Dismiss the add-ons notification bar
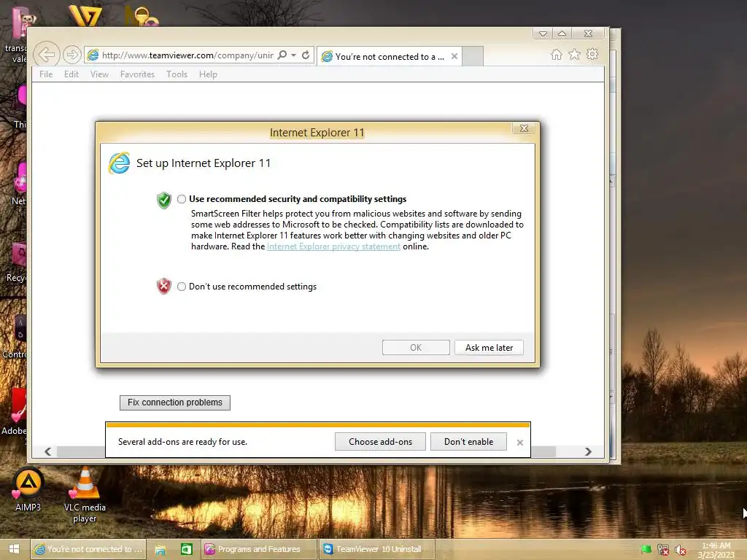This screenshot has height=560, width=747. coord(519,443)
